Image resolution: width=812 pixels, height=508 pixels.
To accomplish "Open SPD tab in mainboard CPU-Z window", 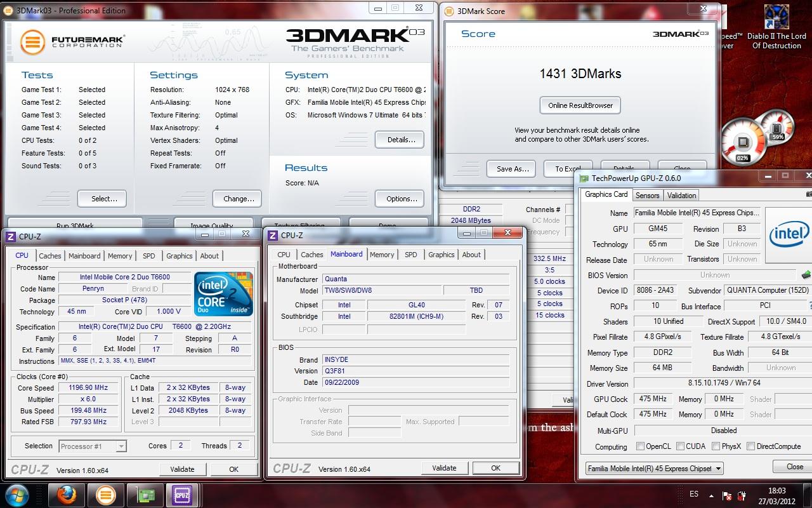I will [411, 255].
